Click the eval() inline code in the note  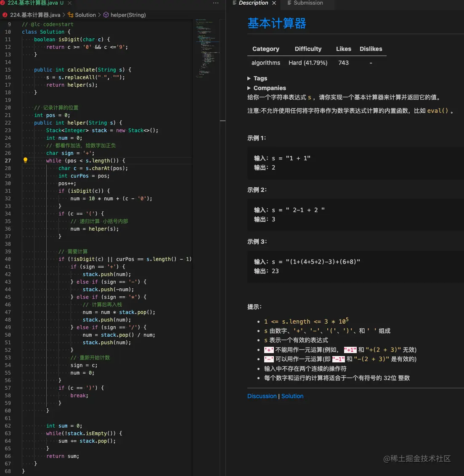[437, 111]
